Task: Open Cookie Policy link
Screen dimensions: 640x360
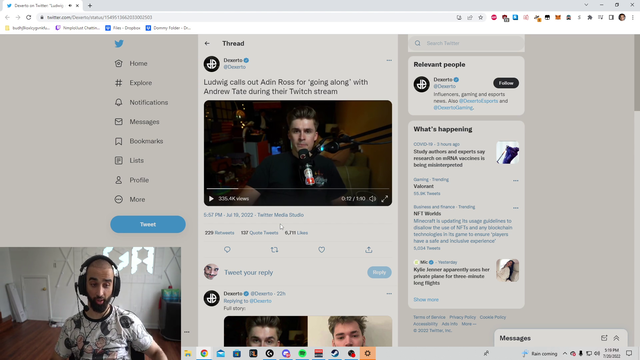Action: tap(493, 317)
